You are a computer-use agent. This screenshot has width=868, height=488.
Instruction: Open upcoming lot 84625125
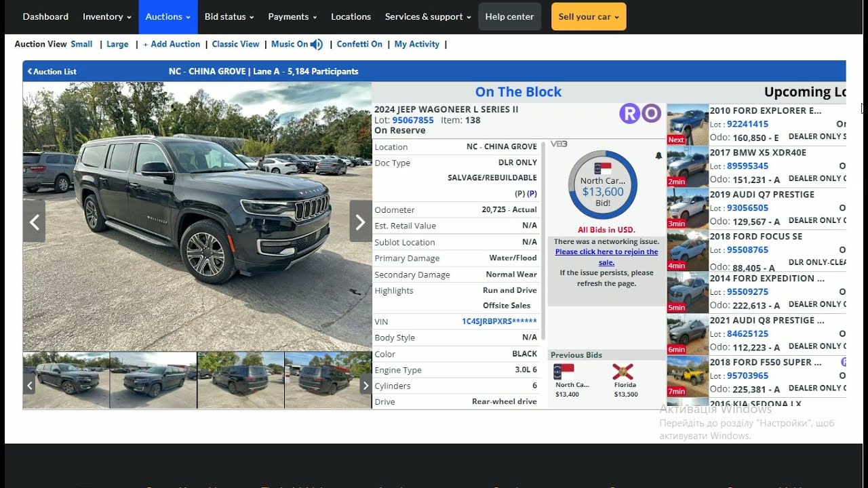747,334
